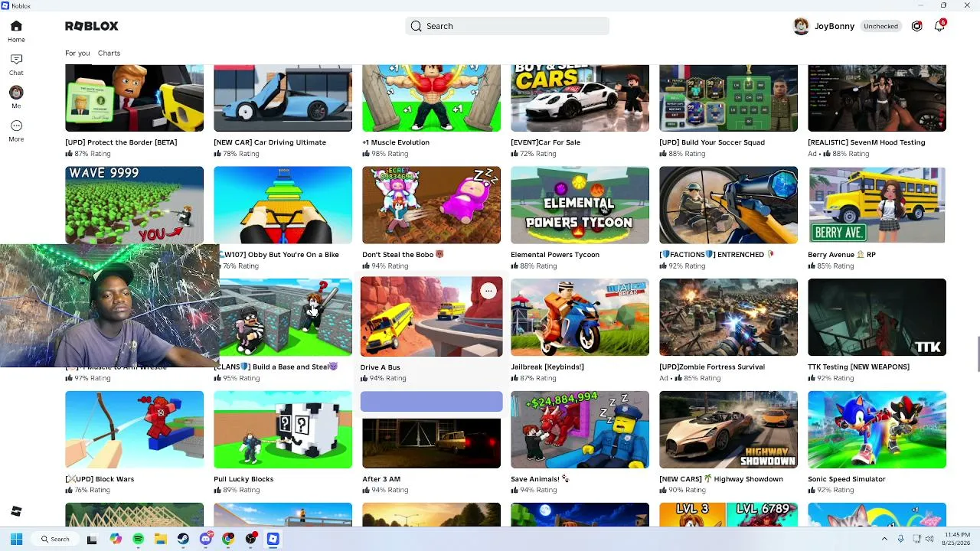Click the Task View taskbar icon

coord(92,539)
